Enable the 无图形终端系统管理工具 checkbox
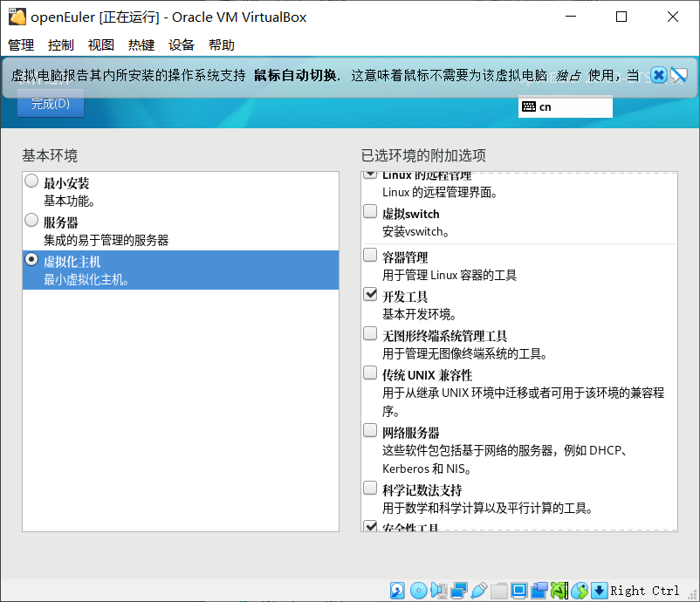The image size is (700, 602). coord(370,333)
